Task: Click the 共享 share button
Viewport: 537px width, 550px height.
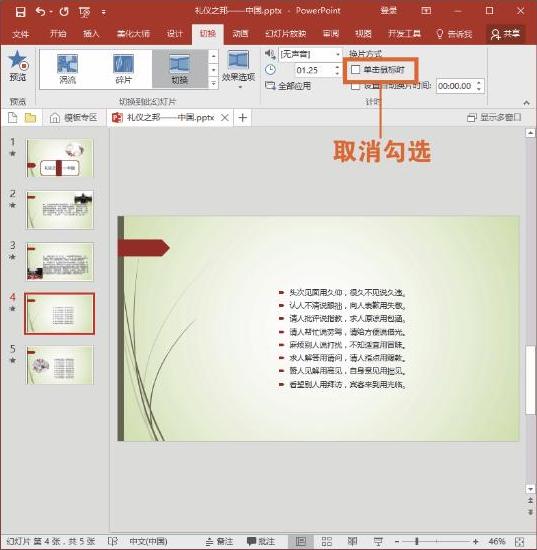Action: tap(505, 34)
